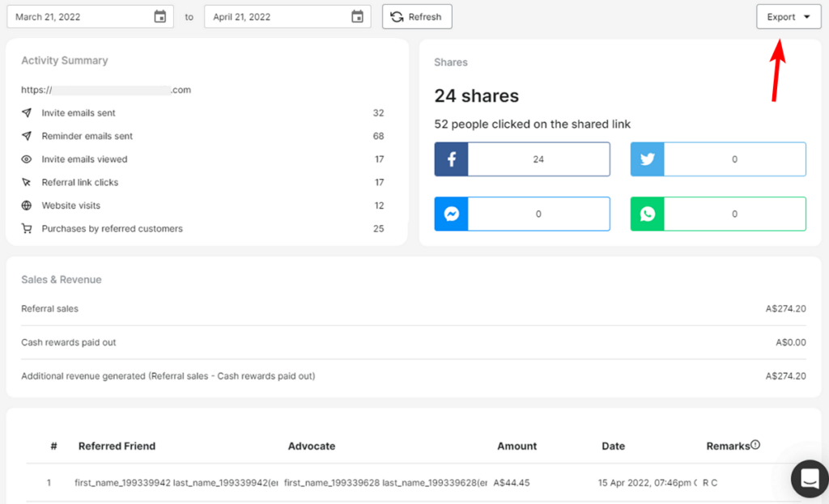Click the website URL under Activity Summary

click(106, 90)
